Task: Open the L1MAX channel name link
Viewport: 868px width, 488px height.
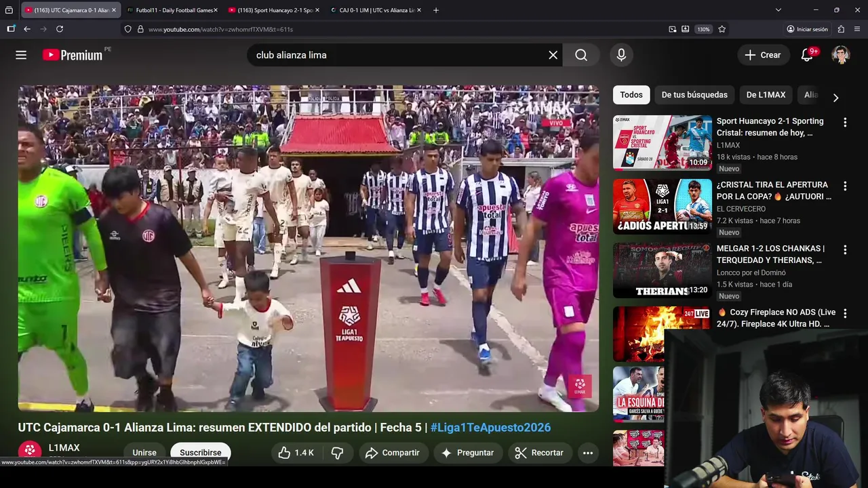Action: pyautogui.click(x=64, y=448)
